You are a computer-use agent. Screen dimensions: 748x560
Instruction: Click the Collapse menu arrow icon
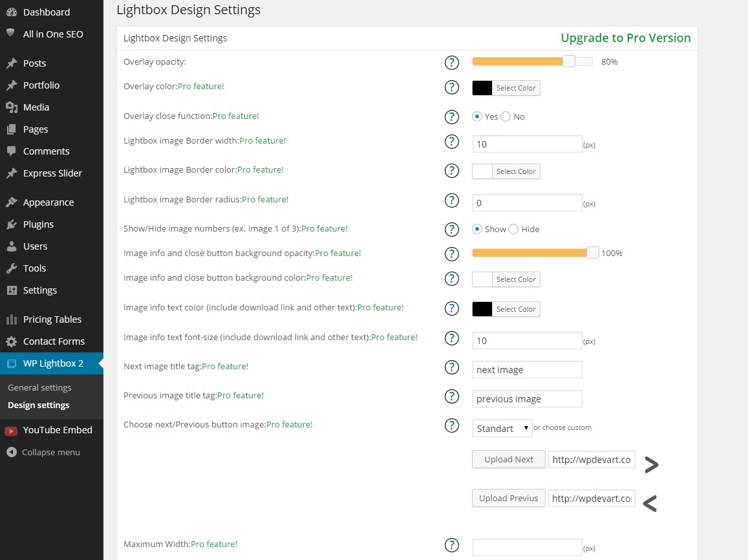pyautogui.click(x=12, y=452)
